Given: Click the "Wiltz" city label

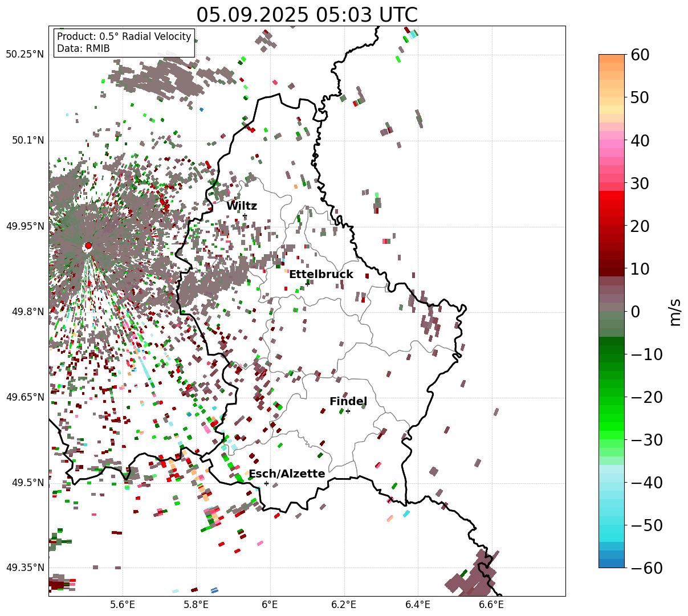Looking at the screenshot, I should tap(242, 206).
